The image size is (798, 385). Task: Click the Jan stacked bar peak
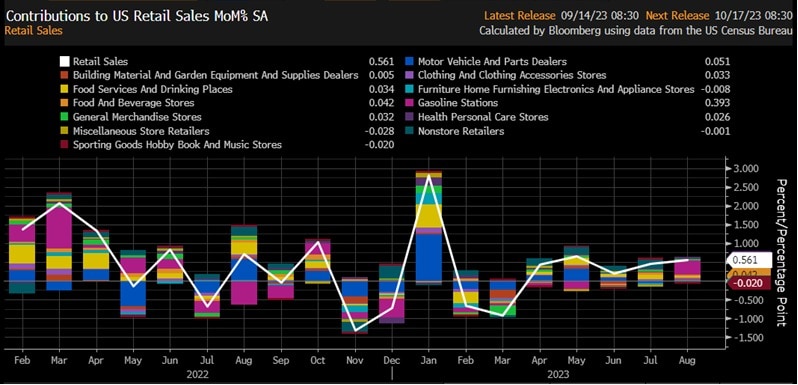(429, 228)
